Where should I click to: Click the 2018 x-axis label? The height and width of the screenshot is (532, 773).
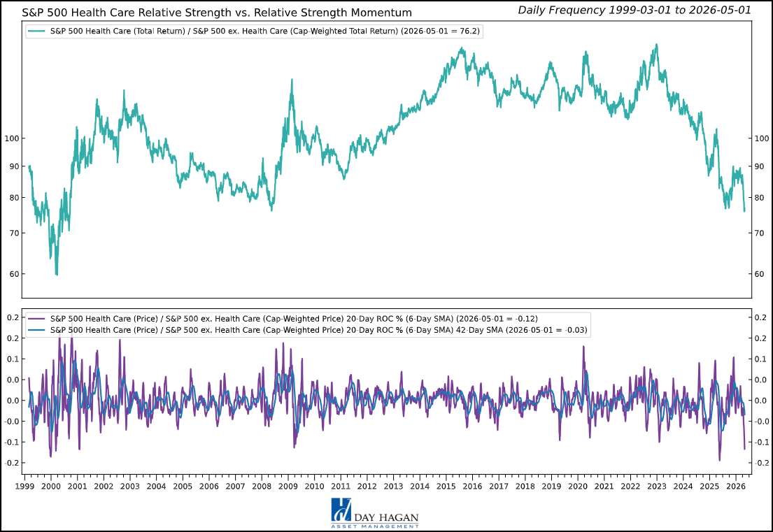pyautogui.click(x=525, y=486)
